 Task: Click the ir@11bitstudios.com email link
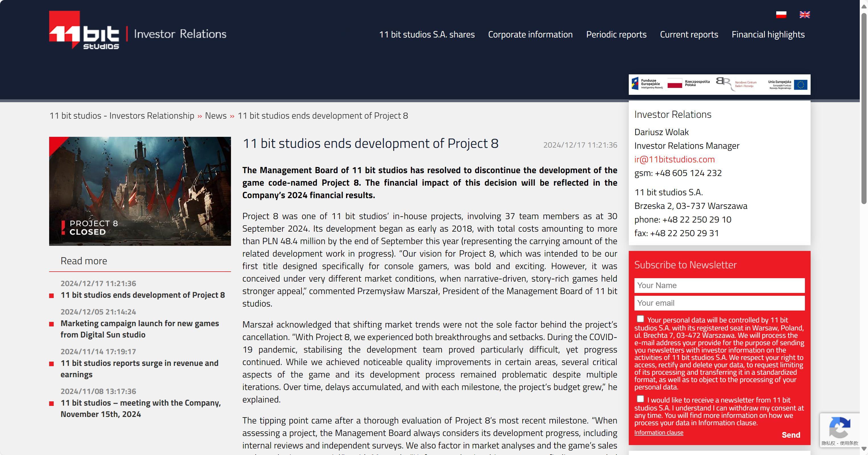pyautogui.click(x=674, y=159)
